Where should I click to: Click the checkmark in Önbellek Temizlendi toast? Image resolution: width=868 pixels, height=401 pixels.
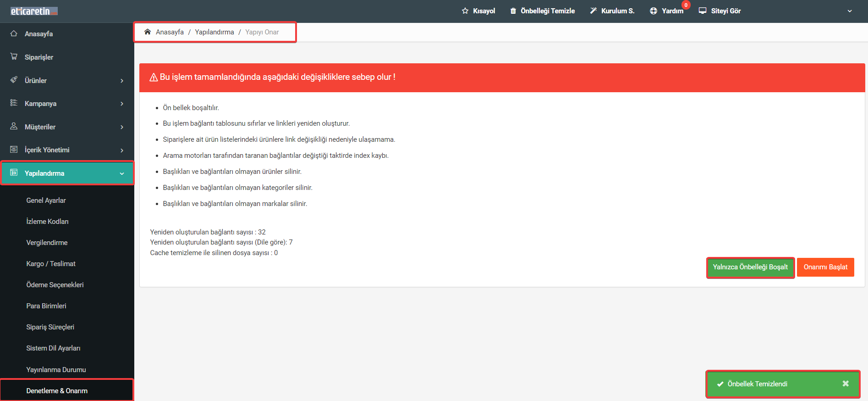tap(720, 384)
